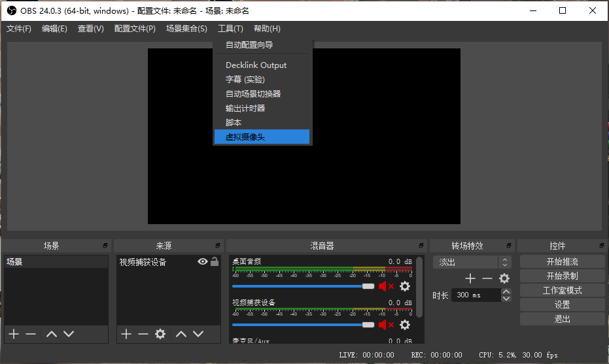609x364 pixels.
Task: Open 设置 from controls
Action: point(562,305)
